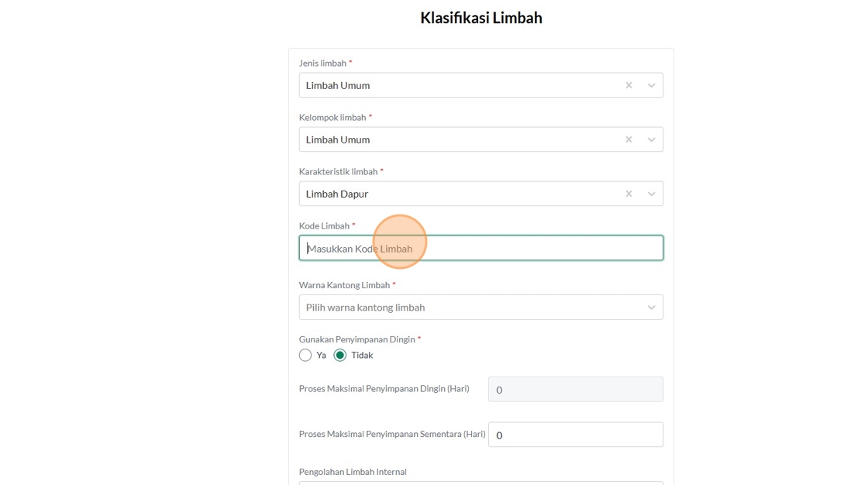Viewport: 868px width, 485px height.
Task: Open the Pilih warna kantong limbah dropdown
Action: point(465,308)
